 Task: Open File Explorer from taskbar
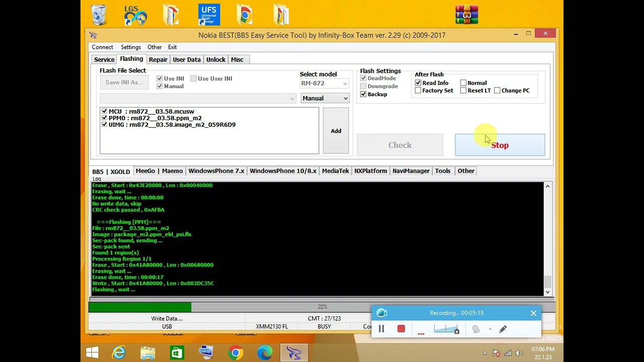148,353
